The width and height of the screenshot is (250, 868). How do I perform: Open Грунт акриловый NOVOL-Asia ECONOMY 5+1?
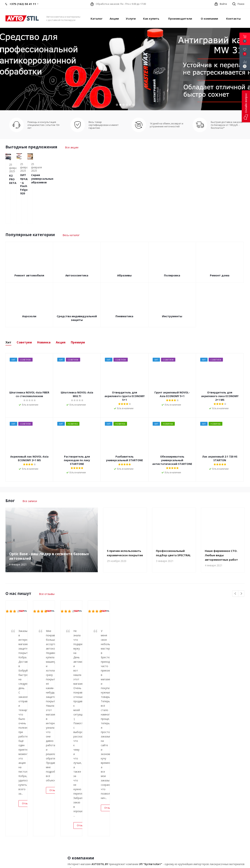pos(172,394)
